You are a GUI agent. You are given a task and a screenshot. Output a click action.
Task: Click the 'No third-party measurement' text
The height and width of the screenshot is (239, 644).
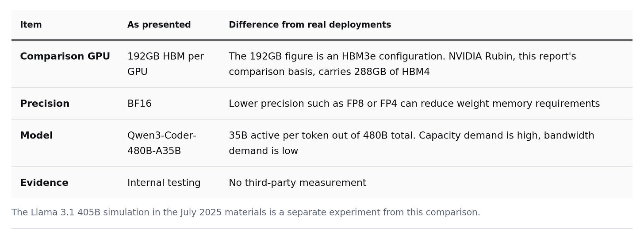(x=297, y=183)
